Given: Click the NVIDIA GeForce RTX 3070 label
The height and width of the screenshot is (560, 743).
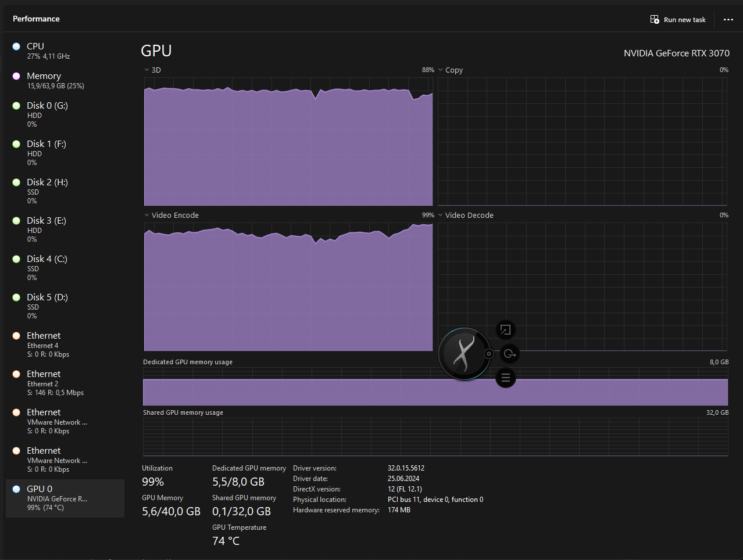Looking at the screenshot, I should pos(677,53).
